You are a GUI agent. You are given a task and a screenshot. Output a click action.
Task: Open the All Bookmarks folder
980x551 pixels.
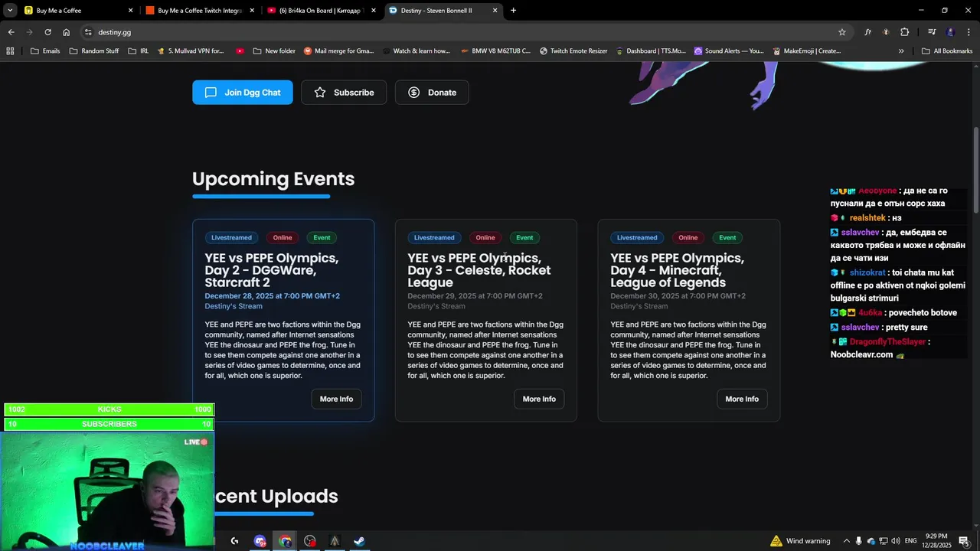(947, 51)
